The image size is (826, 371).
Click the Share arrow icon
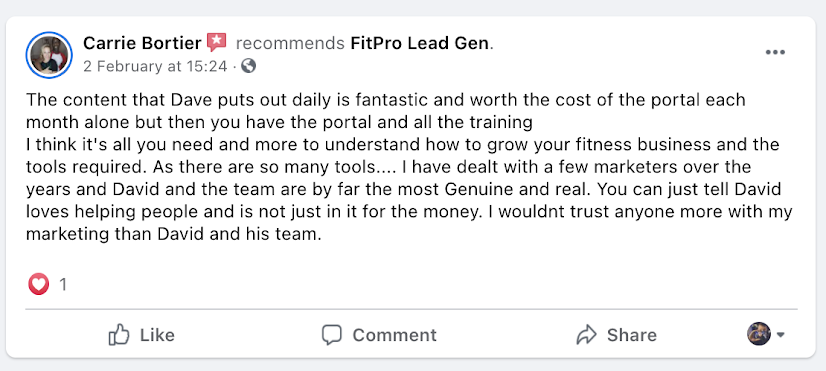(x=586, y=335)
